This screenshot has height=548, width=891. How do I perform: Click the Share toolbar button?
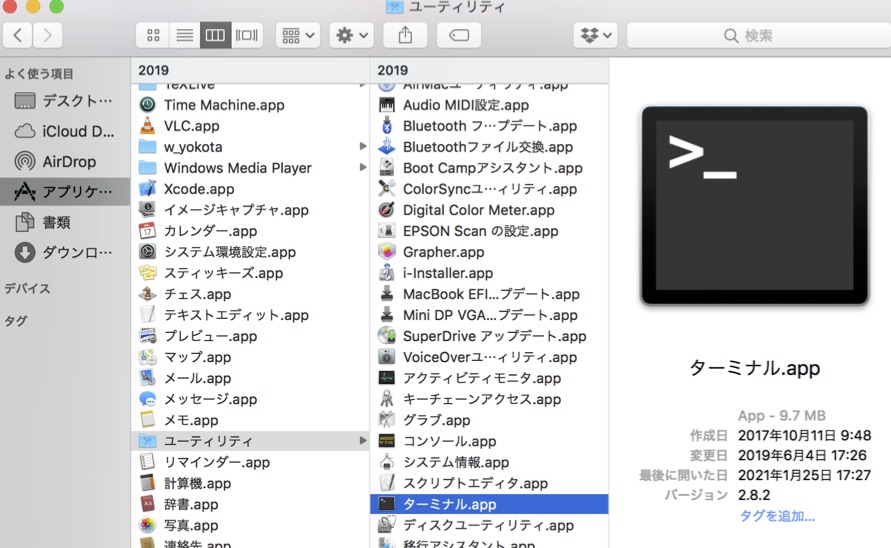[x=405, y=35]
